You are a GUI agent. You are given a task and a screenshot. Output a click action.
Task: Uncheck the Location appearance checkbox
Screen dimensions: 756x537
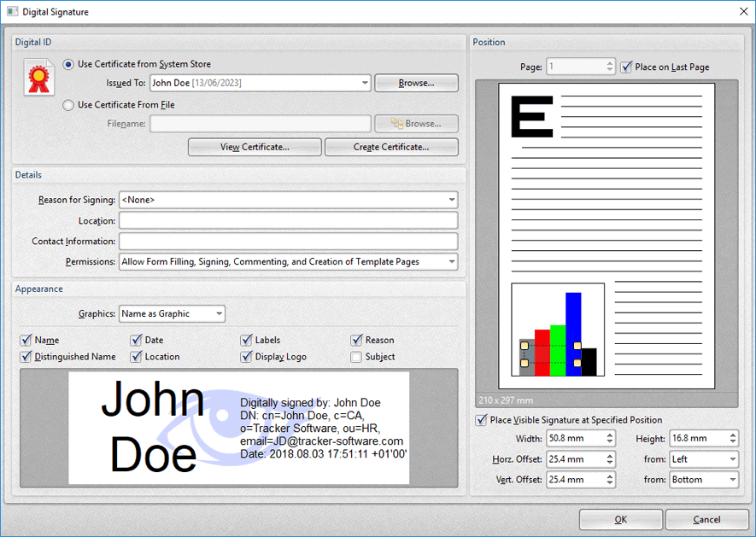(137, 357)
